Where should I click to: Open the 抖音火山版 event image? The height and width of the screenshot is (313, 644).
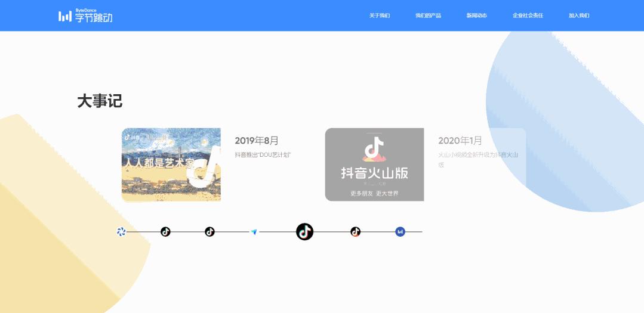coord(374,165)
